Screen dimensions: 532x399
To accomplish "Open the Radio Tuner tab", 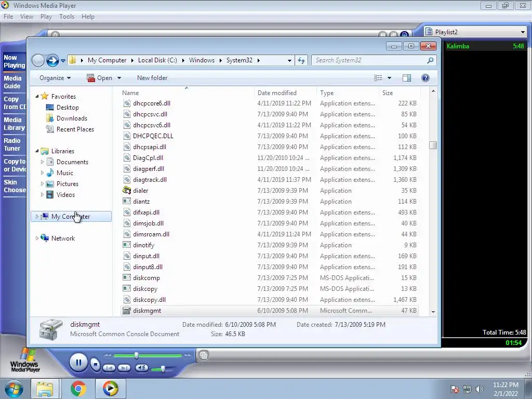I will point(14,144).
